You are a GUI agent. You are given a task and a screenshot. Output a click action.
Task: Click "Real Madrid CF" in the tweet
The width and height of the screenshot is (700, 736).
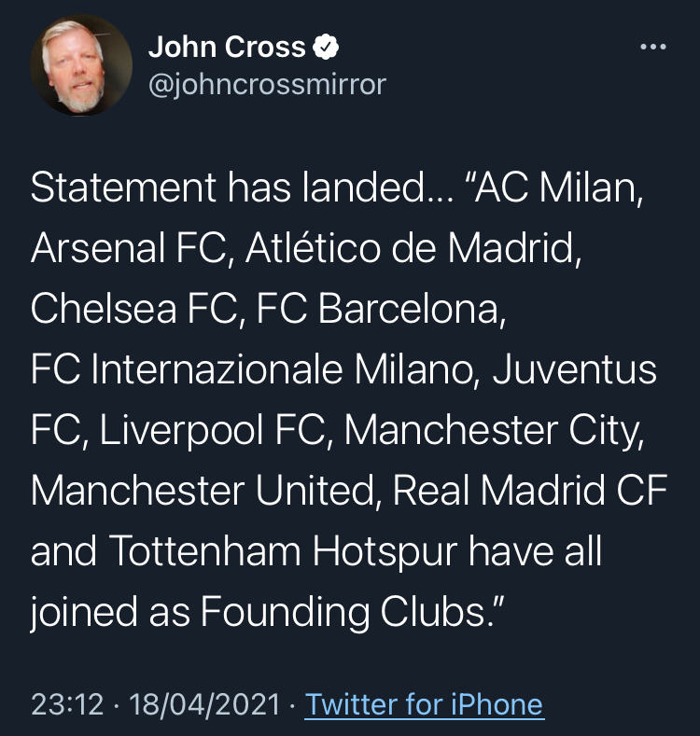point(530,492)
